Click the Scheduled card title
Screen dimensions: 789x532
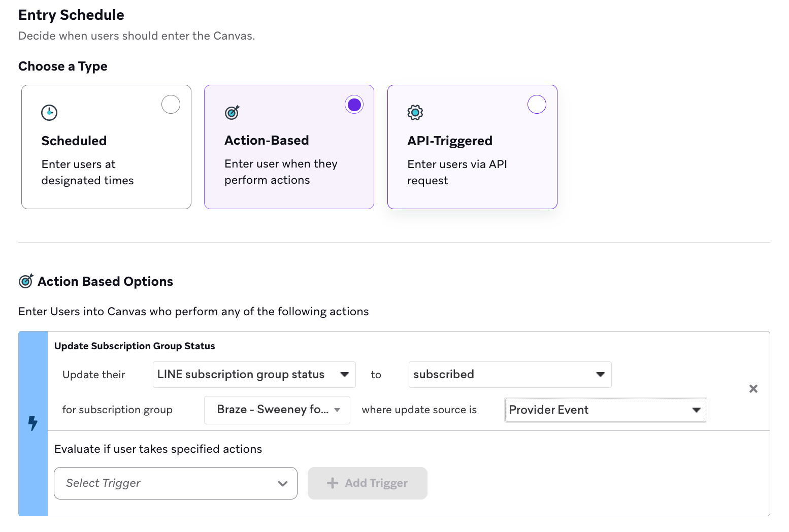coord(74,141)
